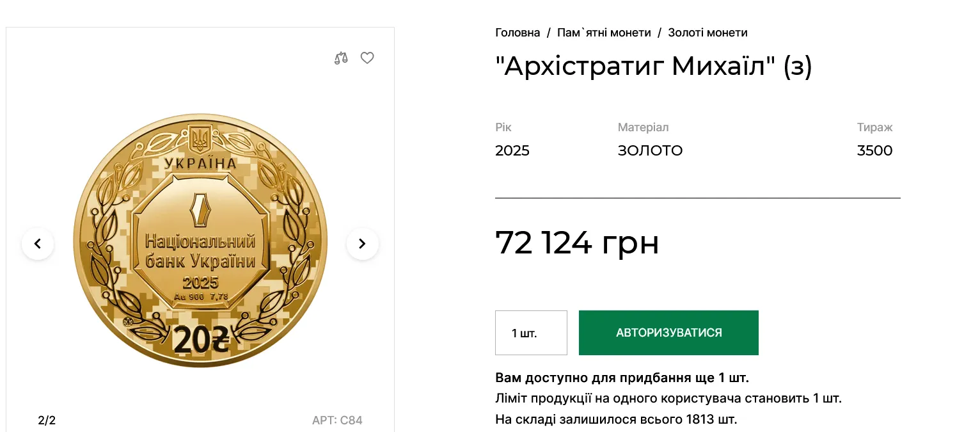Image resolution: width=980 pixels, height=432 pixels.
Task: Click the article code АРТ: C84
Action: click(338, 420)
